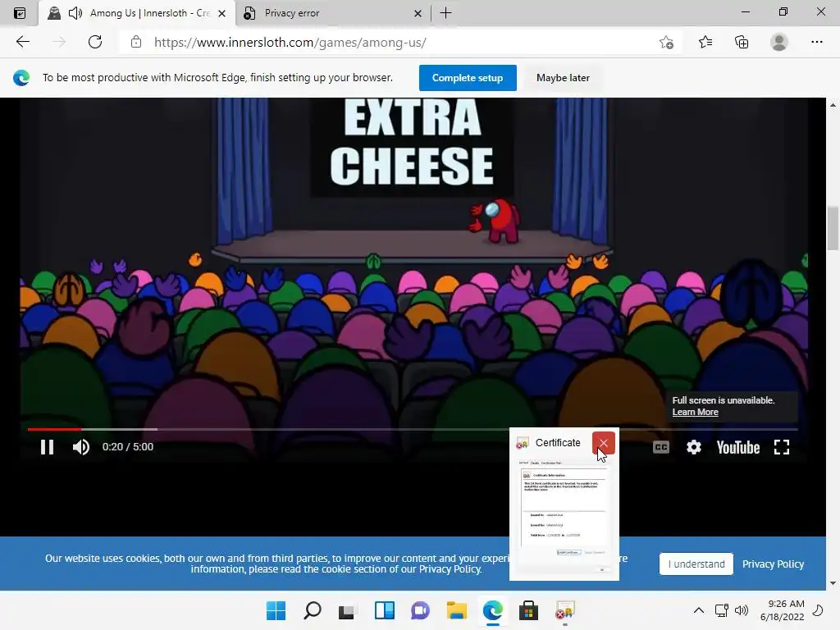Viewport: 840px width, 630px height.
Task: Accept cookies with I understand
Action: tap(696, 564)
